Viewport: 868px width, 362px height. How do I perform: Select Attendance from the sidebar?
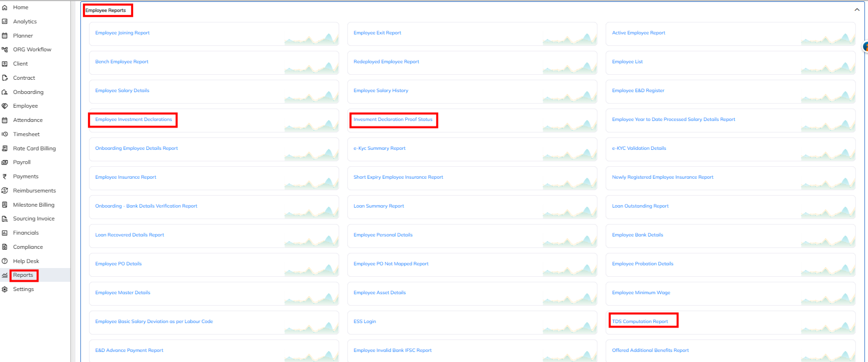(x=28, y=120)
